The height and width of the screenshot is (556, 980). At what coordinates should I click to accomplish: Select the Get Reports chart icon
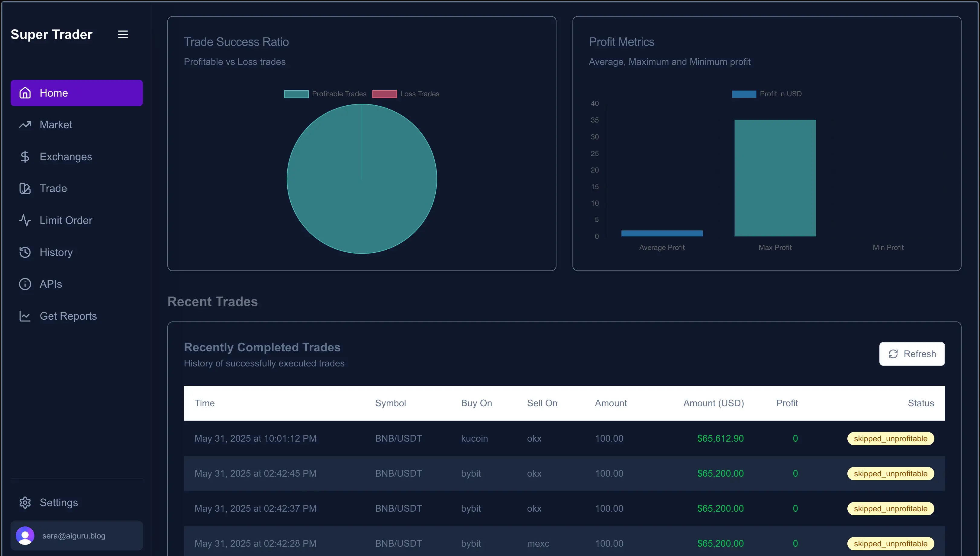click(25, 316)
